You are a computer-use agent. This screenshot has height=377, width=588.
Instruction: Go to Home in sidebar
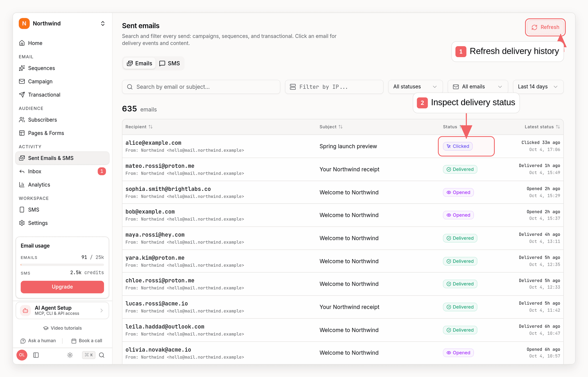tap(62, 43)
